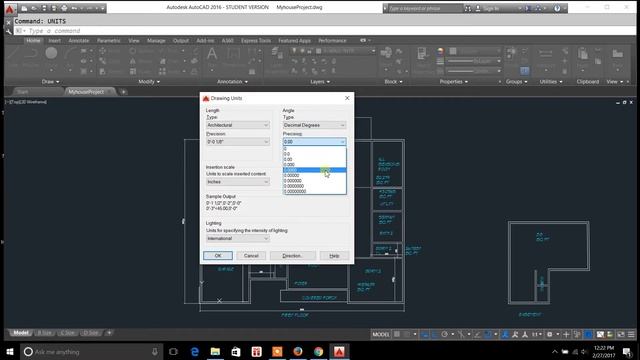Switch to the Output ribbon tab
Image resolution: width=640 pixels, height=360 pixels.
[181, 40]
